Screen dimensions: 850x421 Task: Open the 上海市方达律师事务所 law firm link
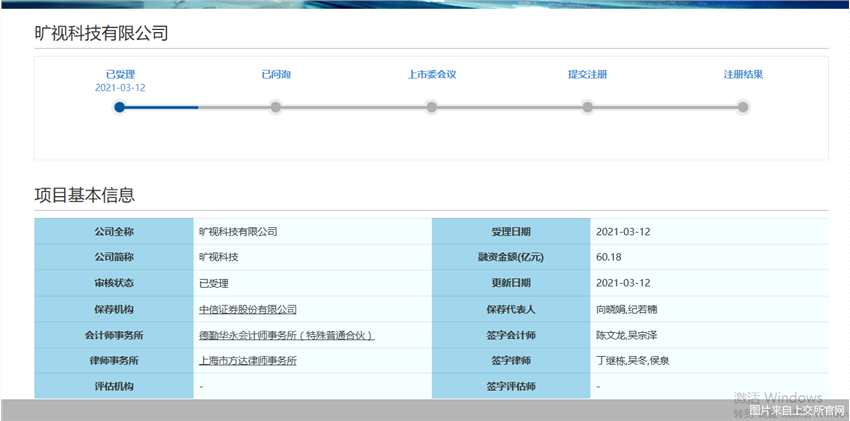(x=248, y=361)
